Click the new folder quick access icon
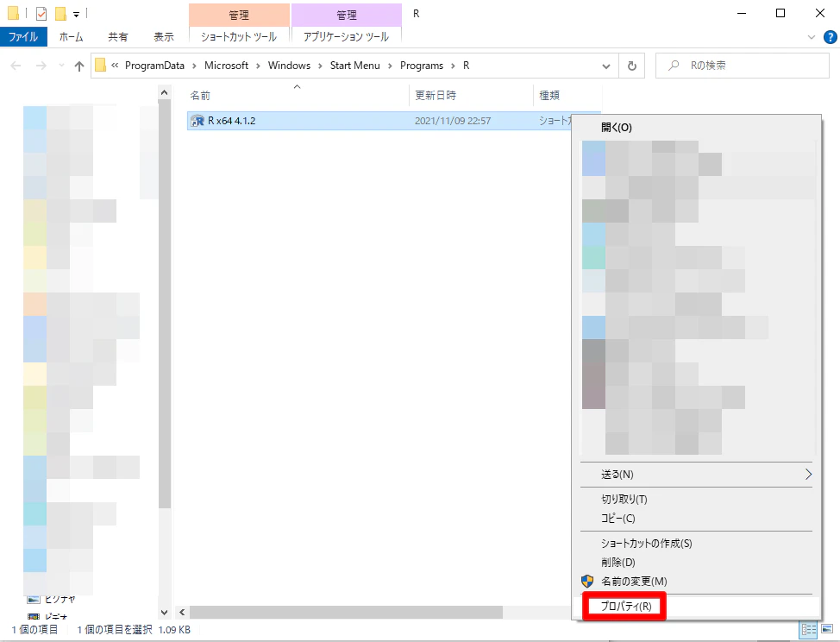Viewport: 840px width, 642px height. [61, 14]
